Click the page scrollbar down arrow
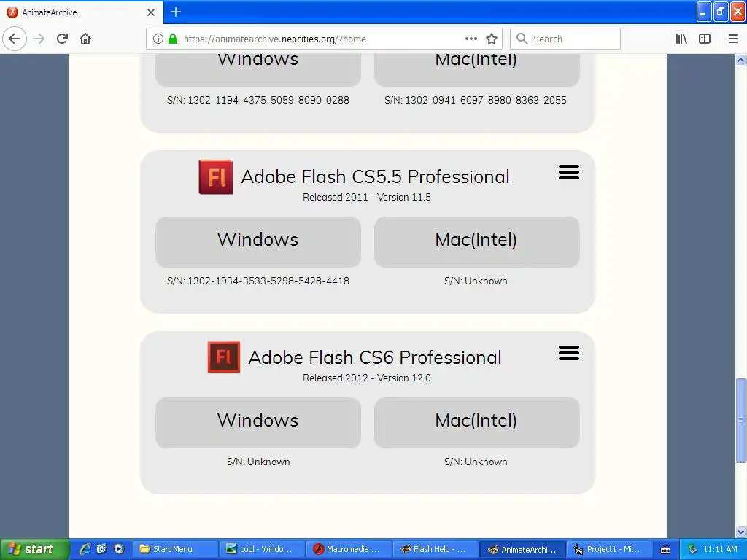747x560 pixels. (740, 532)
